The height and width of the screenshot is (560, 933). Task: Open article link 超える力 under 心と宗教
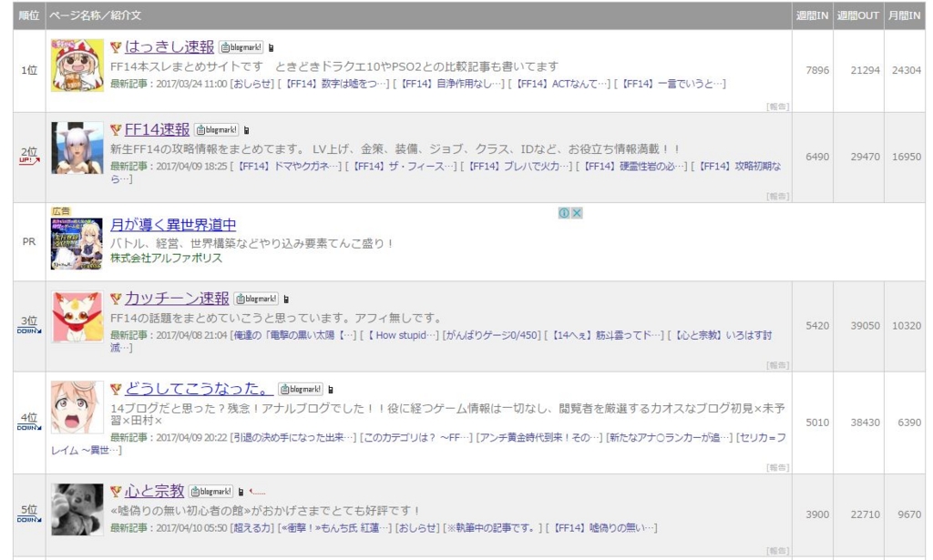tap(252, 528)
